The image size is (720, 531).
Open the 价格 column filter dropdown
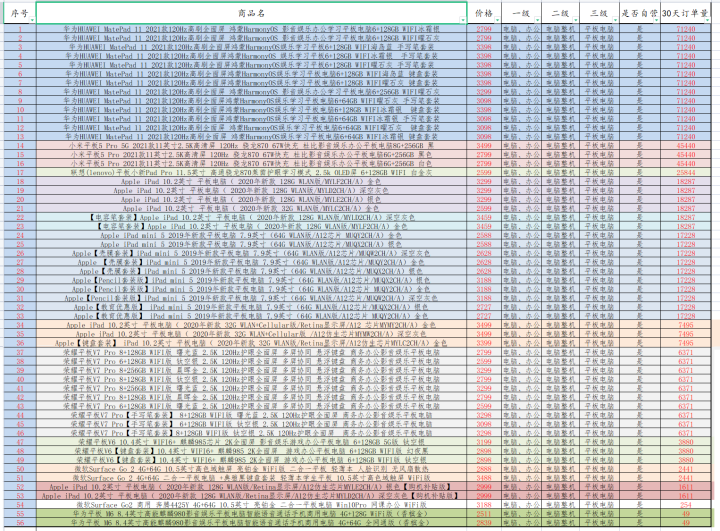497,20
